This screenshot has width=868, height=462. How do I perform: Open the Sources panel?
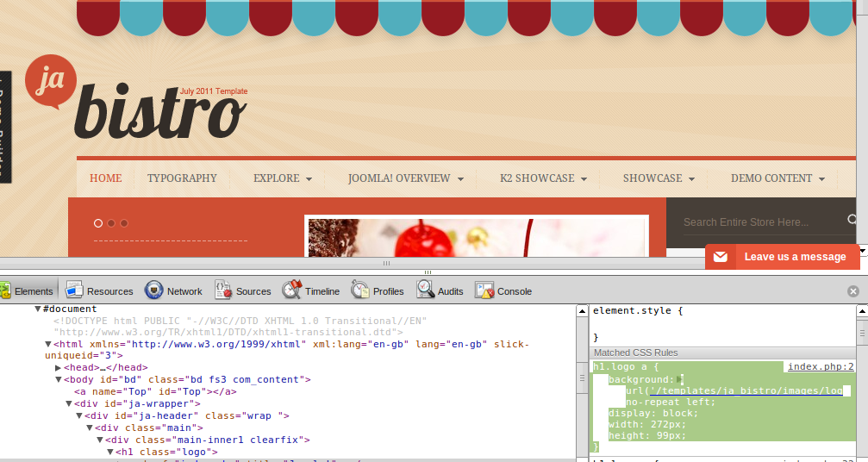(x=242, y=291)
